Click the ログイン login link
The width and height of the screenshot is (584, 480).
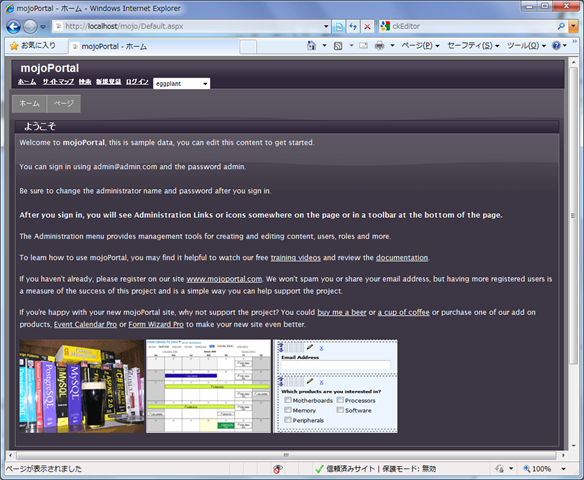(137, 82)
